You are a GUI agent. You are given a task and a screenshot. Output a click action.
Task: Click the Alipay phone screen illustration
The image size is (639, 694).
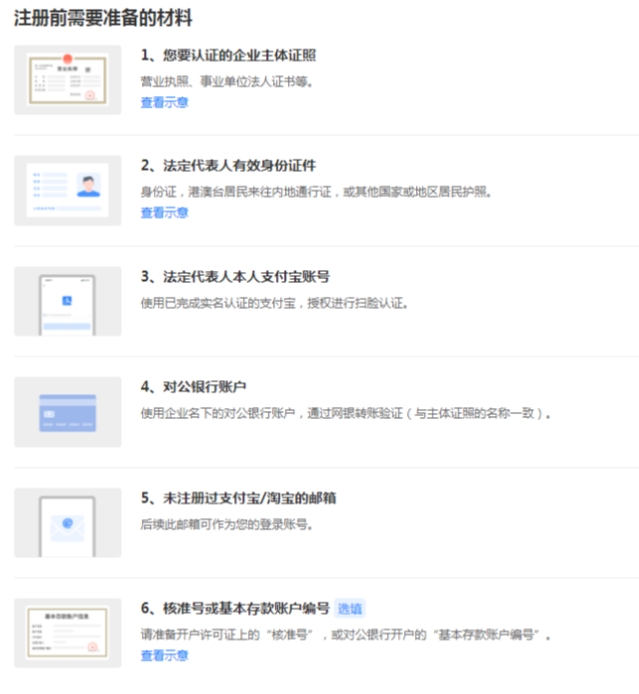point(68,301)
